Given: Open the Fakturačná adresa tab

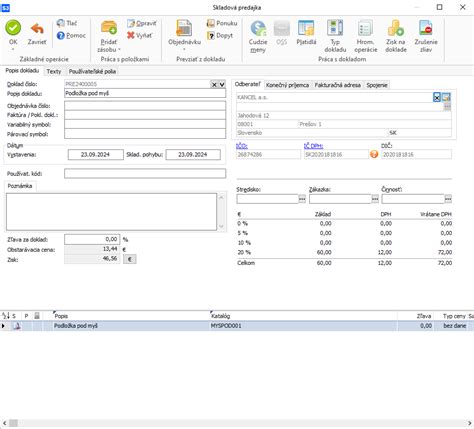Looking at the screenshot, I should click(x=337, y=85).
